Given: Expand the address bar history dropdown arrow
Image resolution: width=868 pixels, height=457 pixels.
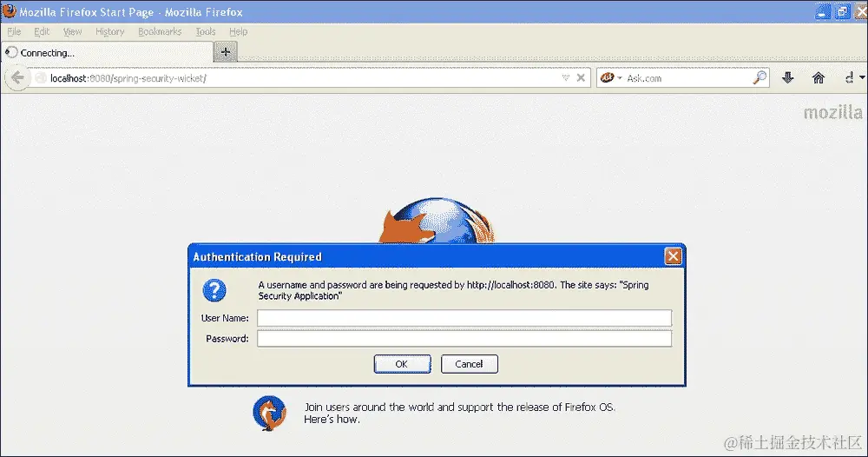Looking at the screenshot, I should [x=565, y=78].
